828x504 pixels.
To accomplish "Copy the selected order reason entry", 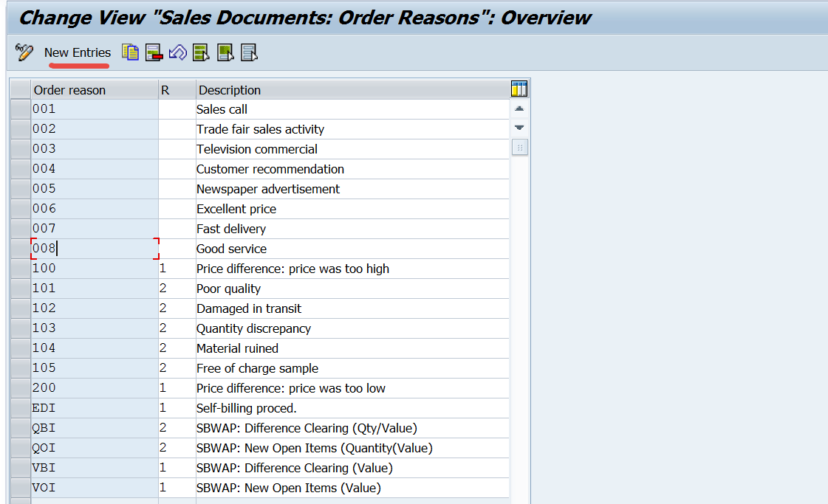I will point(130,52).
